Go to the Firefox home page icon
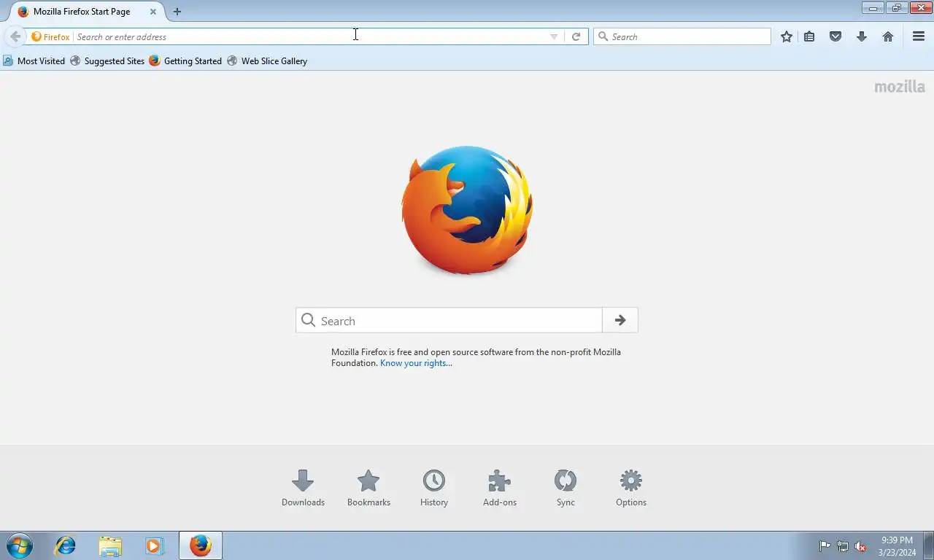Viewport: 934px width, 560px height. click(x=888, y=36)
